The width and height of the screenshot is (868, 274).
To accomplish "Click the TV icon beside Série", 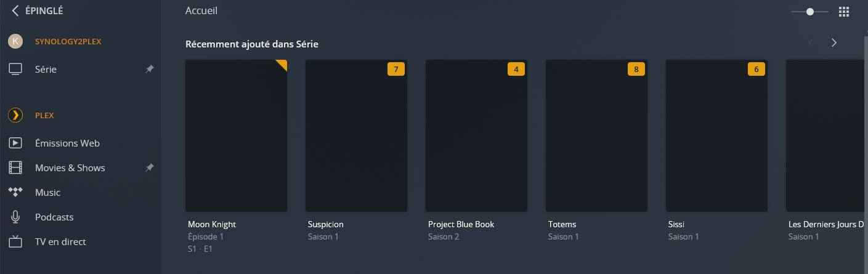I will click(15, 69).
